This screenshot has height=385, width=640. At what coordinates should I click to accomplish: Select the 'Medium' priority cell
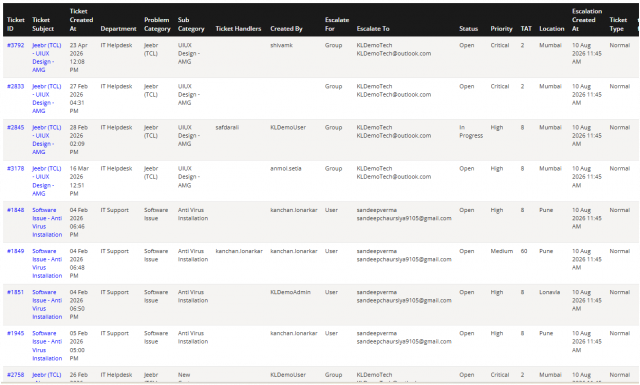[502, 251]
